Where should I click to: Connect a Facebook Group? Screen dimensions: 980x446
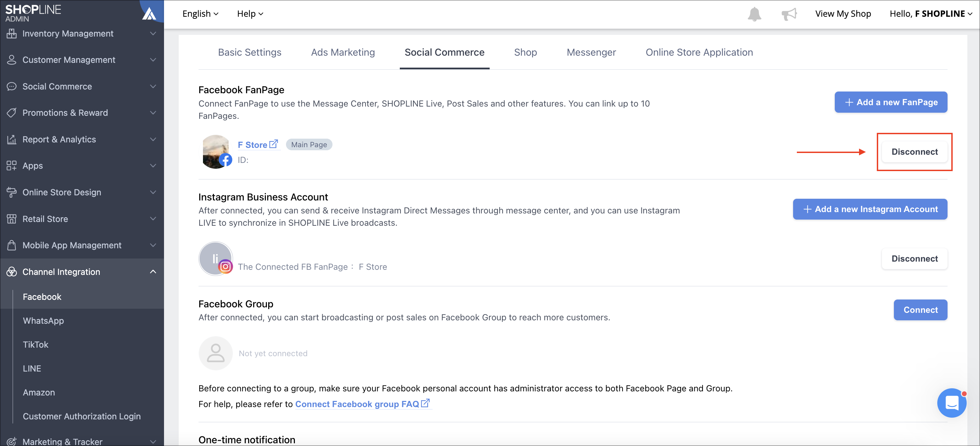tap(920, 310)
